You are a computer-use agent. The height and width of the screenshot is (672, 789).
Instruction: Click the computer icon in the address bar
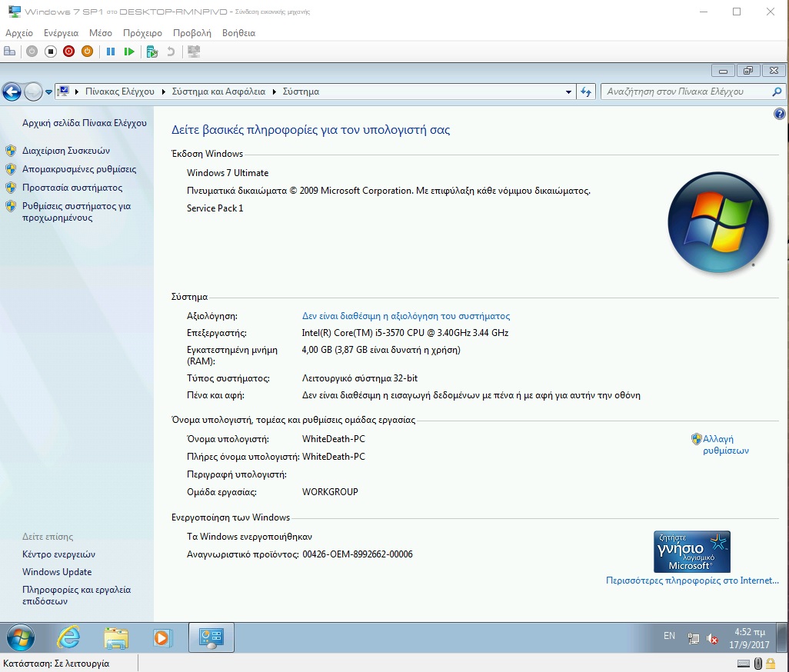(64, 91)
